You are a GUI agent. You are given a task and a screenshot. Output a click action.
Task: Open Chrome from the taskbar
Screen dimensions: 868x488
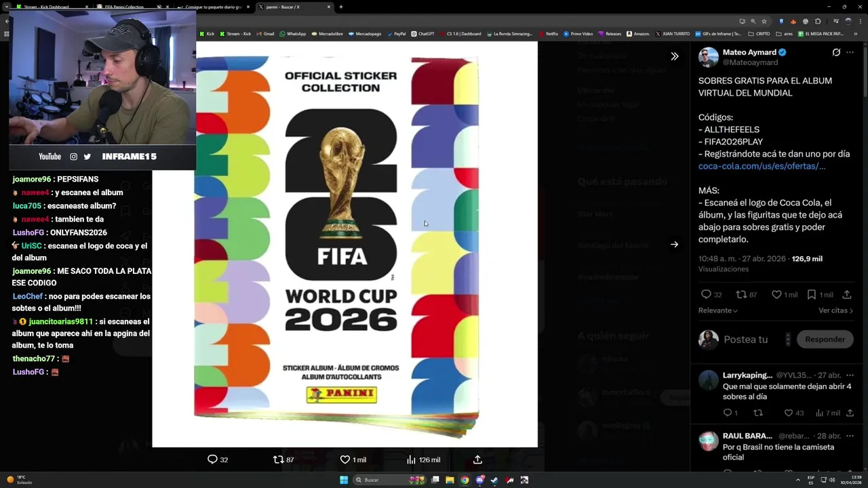pyautogui.click(x=465, y=480)
